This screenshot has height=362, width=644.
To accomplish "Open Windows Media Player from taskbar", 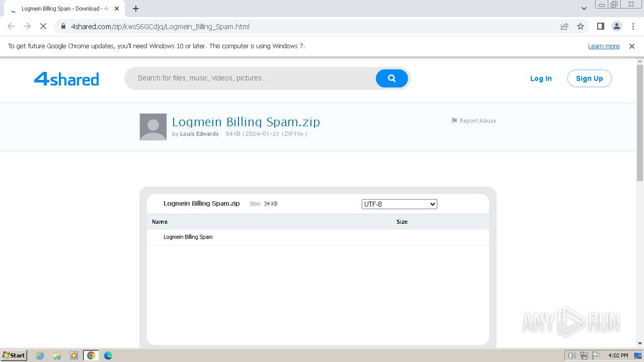I will click(74, 355).
